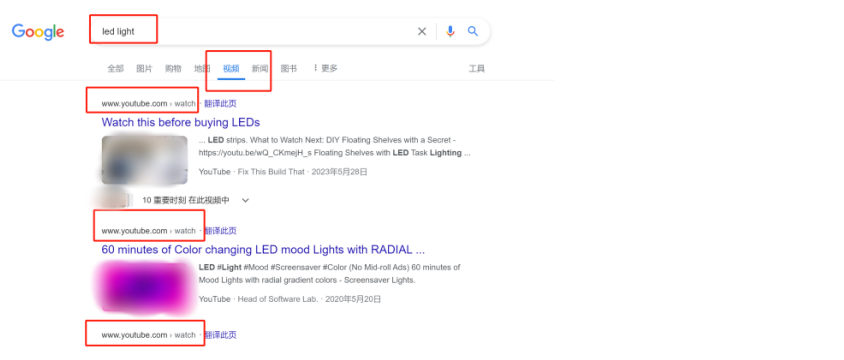Submit search with magnifier icon
This screenshot has height=360, width=844.
(473, 31)
